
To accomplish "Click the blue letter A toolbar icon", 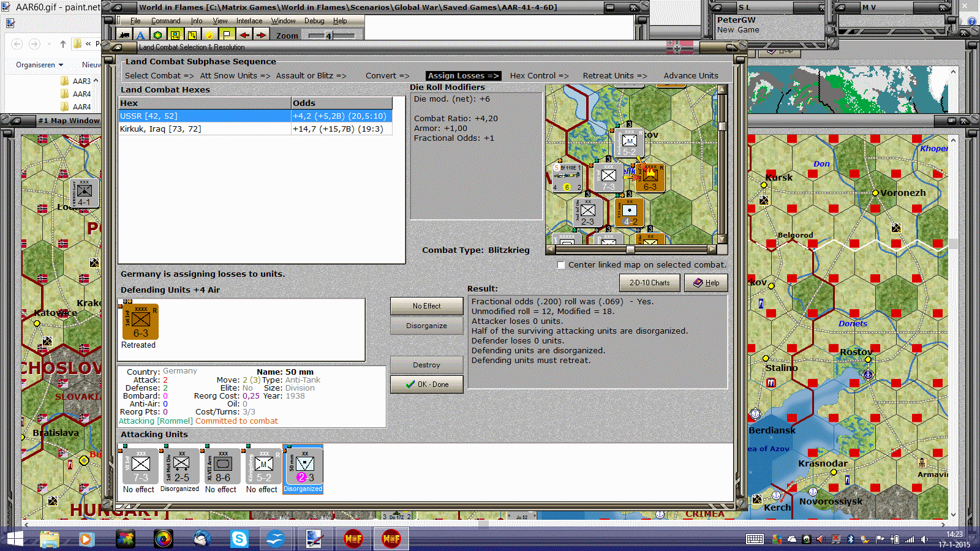I will [141, 35].
